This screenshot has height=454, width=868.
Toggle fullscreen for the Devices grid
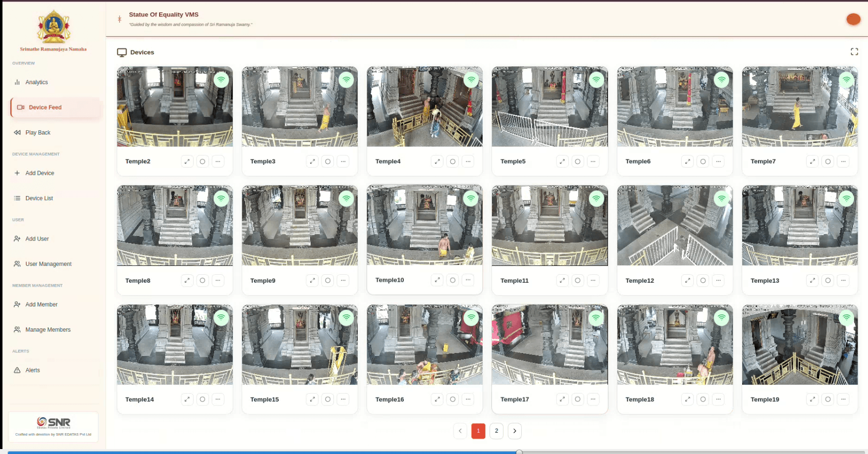[854, 52]
